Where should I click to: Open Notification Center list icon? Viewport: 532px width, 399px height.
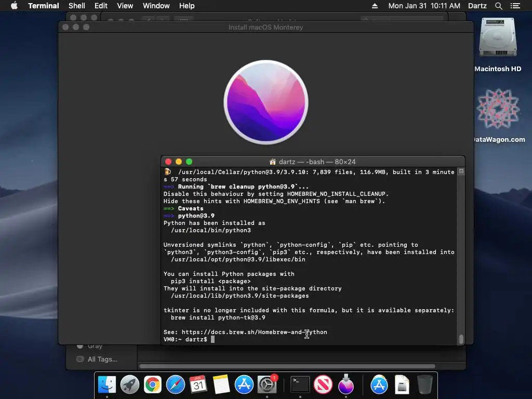515,6
